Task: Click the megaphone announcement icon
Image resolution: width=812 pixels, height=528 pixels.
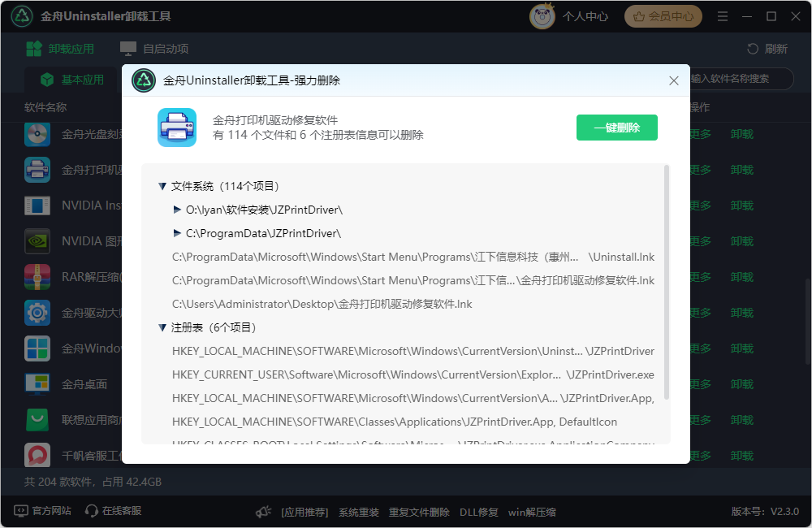Action: [x=264, y=512]
